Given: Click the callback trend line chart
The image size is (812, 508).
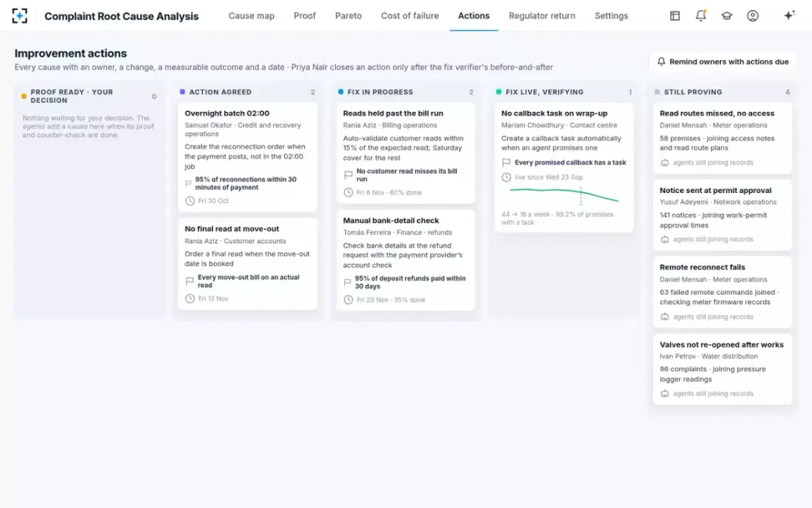Looking at the screenshot, I should (x=564, y=195).
